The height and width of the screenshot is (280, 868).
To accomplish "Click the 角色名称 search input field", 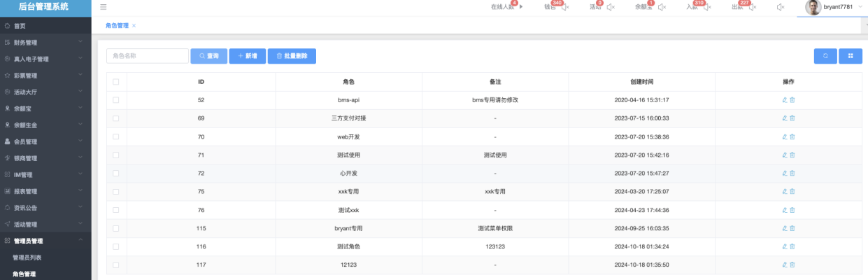I will 148,56.
